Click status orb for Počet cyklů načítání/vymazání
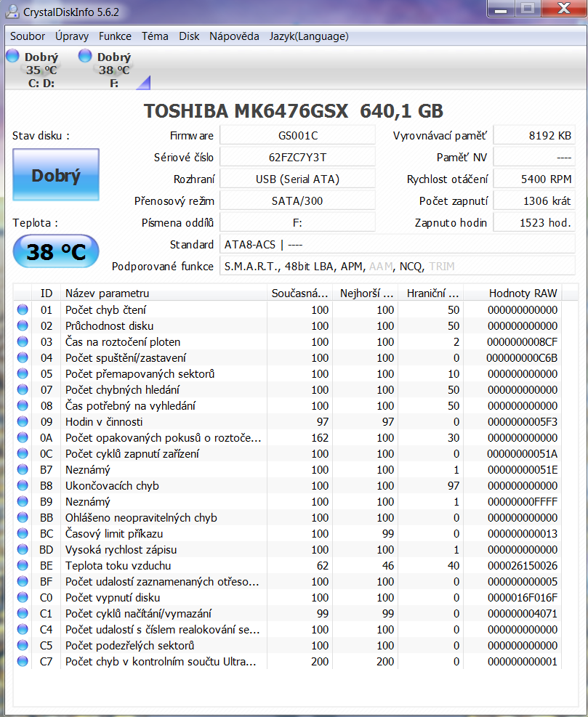The width and height of the screenshot is (588, 717). (23, 614)
